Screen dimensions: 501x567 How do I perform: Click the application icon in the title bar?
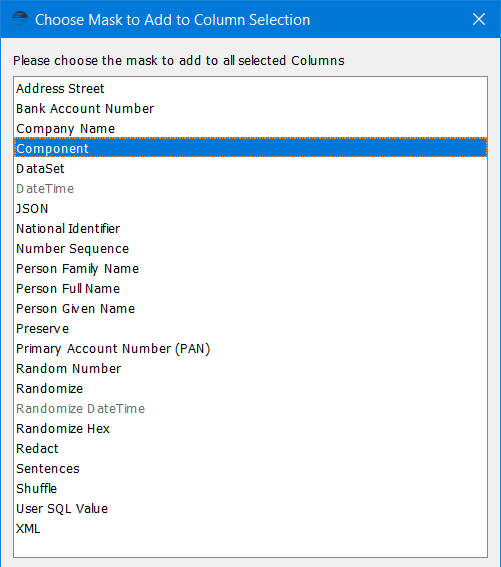[x=20, y=19]
